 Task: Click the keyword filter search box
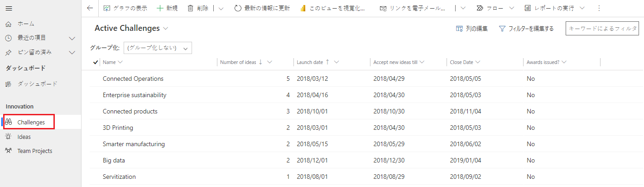[602, 29]
